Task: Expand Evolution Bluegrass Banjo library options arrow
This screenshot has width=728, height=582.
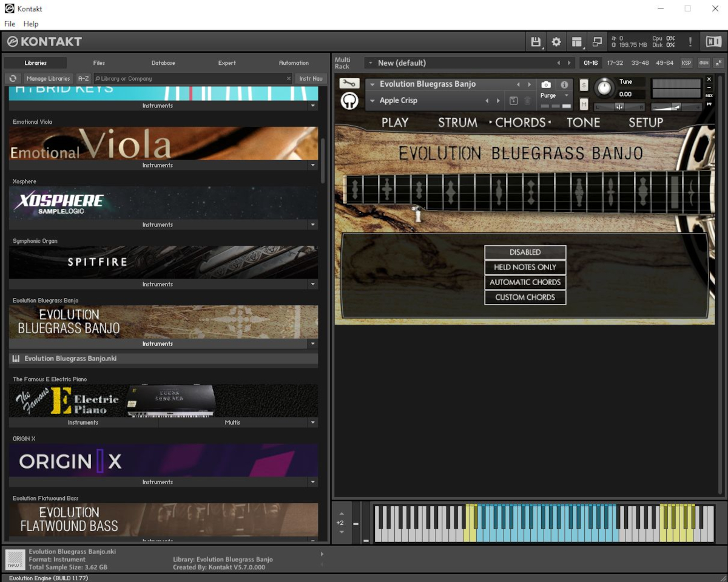Action: pos(313,343)
